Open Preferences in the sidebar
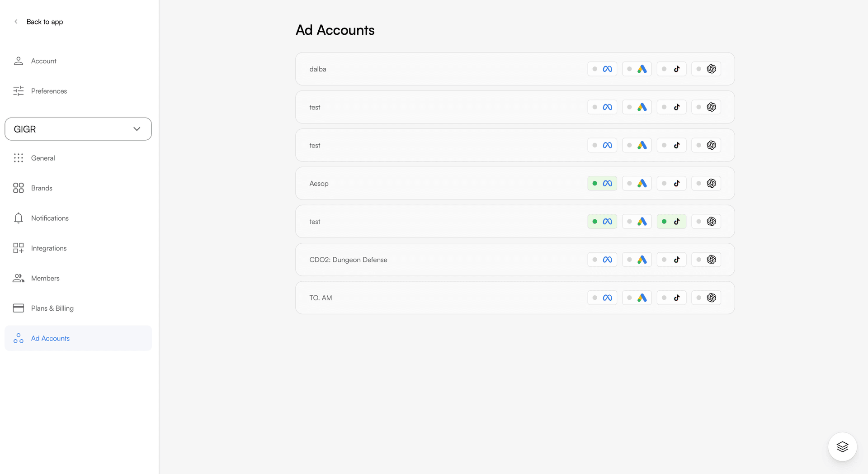The height and width of the screenshot is (474, 868). pyautogui.click(x=78, y=91)
